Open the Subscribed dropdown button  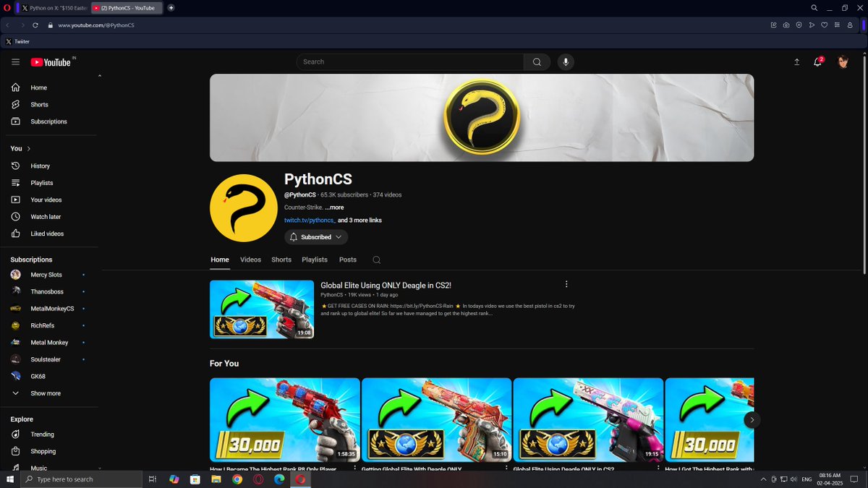(x=316, y=237)
